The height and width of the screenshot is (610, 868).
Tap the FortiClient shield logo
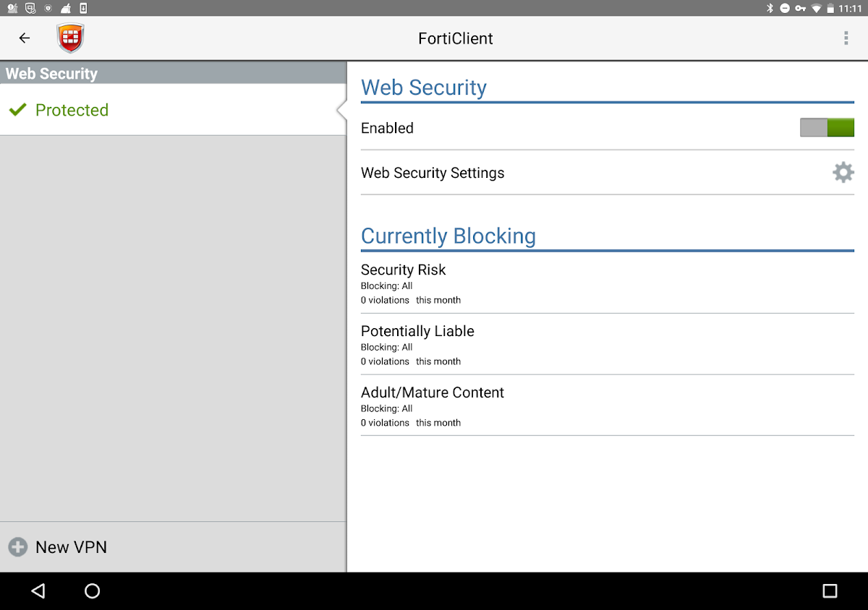tap(71, 38)
